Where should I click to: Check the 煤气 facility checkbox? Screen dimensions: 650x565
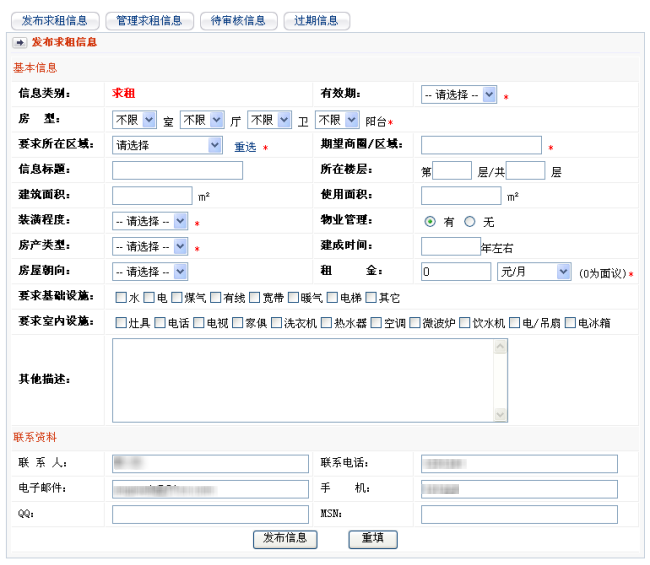[177, 297]
